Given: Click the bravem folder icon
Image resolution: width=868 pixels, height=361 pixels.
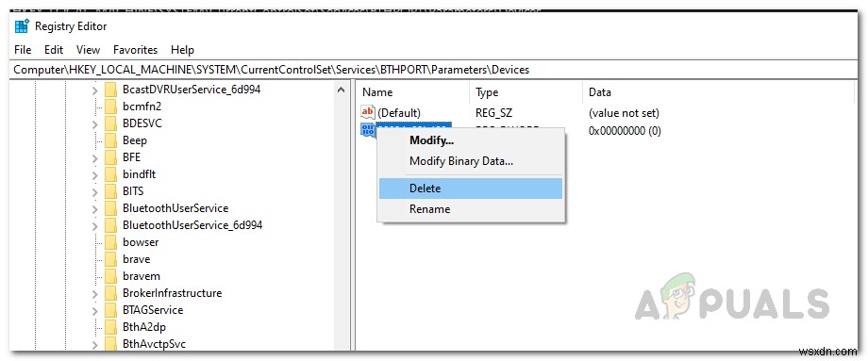Looking at the screenshot, I should [111, 276].
